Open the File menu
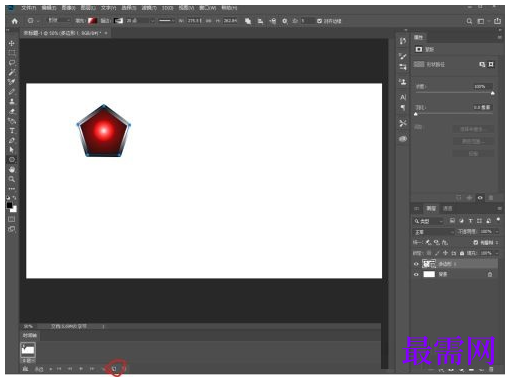This screenshot has width=514, height=382. click(x=29, y=8)
